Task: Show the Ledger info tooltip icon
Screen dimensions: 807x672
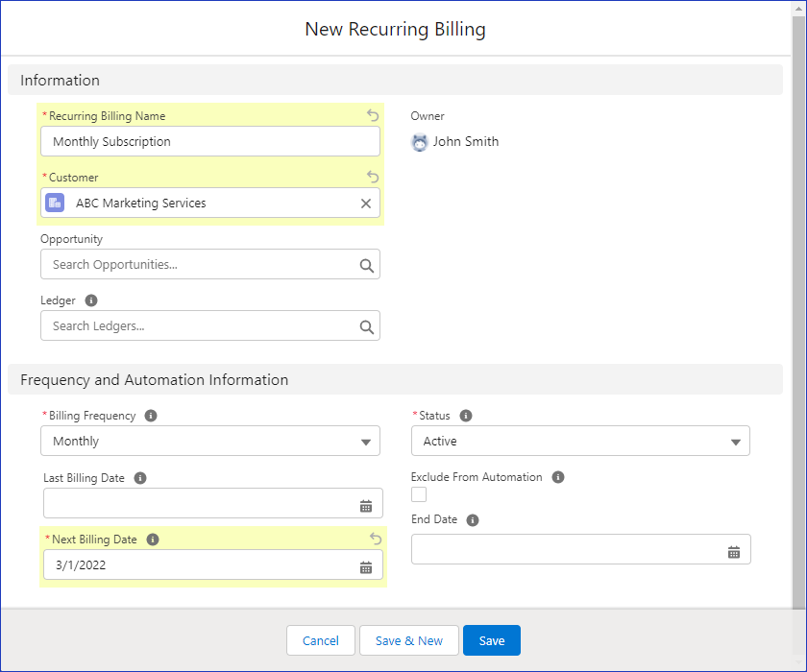Action: click(x=91, y=300)
